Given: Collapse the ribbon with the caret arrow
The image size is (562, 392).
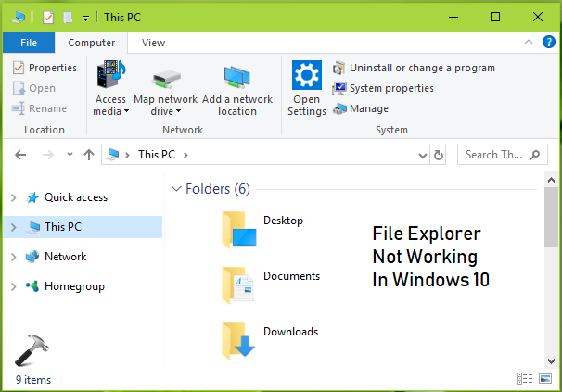Looking at the screenshot, I should [x=529, y=42].
